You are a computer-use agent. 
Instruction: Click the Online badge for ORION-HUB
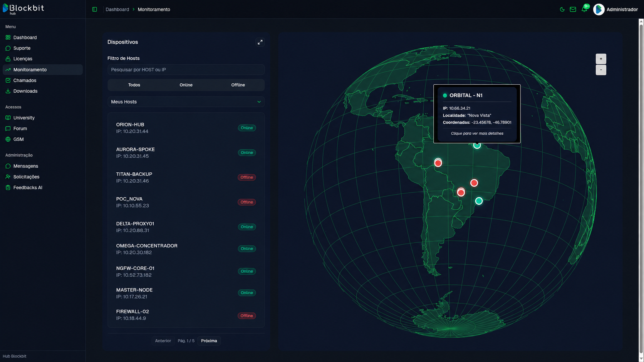(x=247, y=128)
